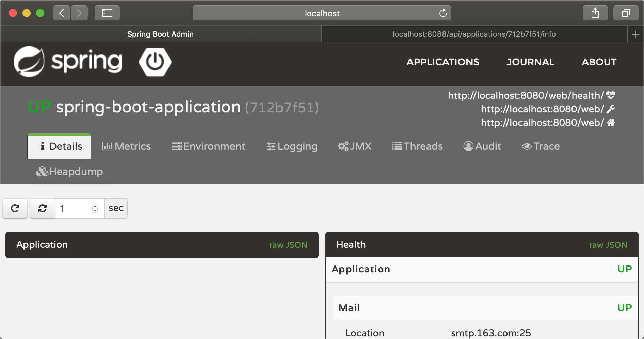Click the Spring logo
The height and width of the screenshot is (339, 644).
(x=68, y=62)
